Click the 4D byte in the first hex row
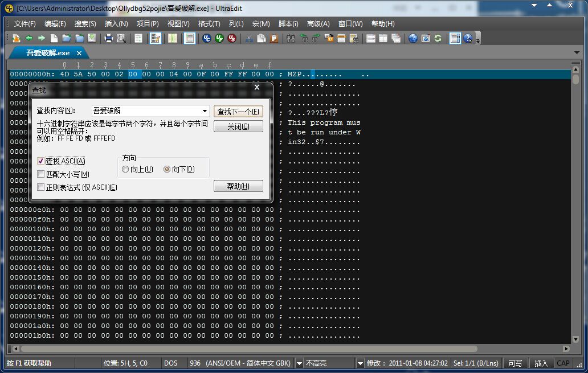Image resolution: width=588 pixels, height=373 pixels. pyautogui.click(x=64, y=74)
